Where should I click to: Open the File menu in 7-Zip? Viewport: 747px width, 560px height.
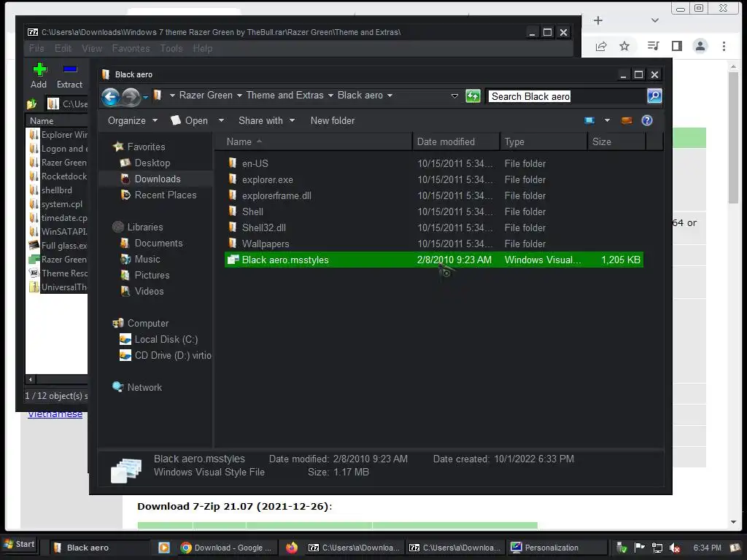point(36,48)
